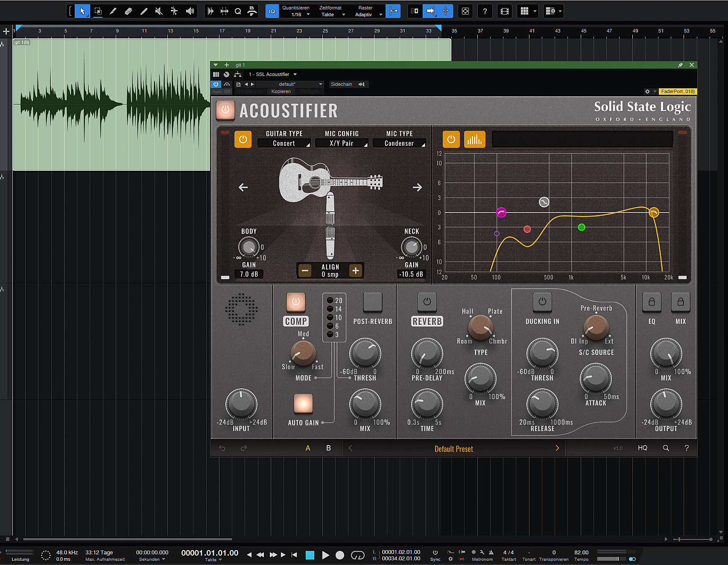Viewport: 728px width, 565px height.
Task: Click the plugin search magnifier icon
Action: tap(666, 448)
